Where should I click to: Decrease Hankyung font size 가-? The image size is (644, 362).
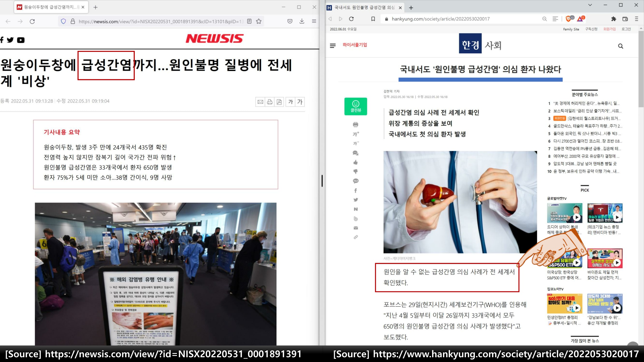(x=356, y=143)
